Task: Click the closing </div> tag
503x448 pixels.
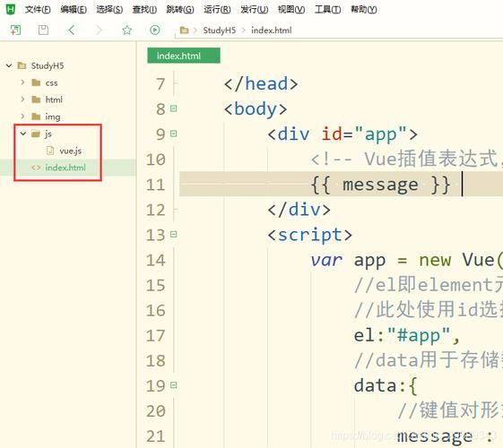Action: tap(299, 210)
